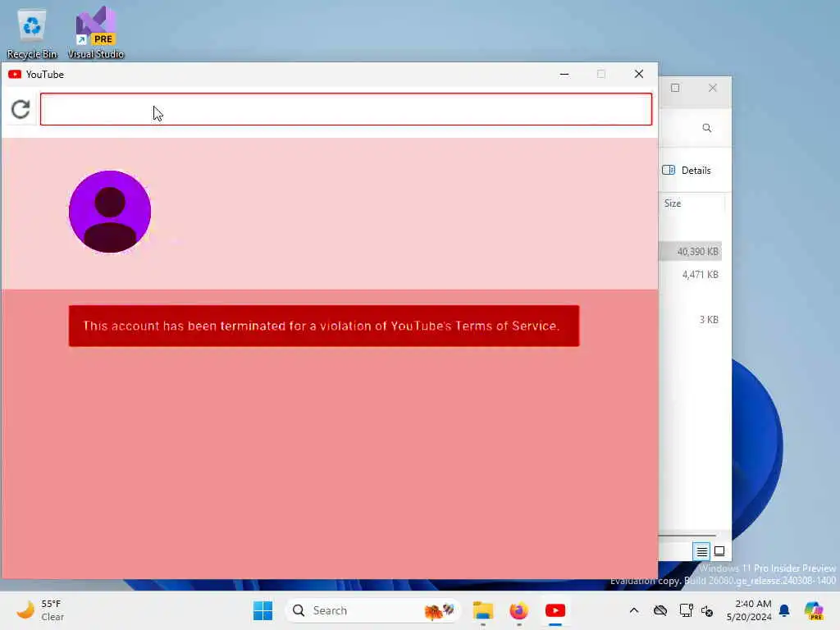This screenshot has width=840, height=630.
Task: Click the purple channel avatar
Action: point(110,212)
